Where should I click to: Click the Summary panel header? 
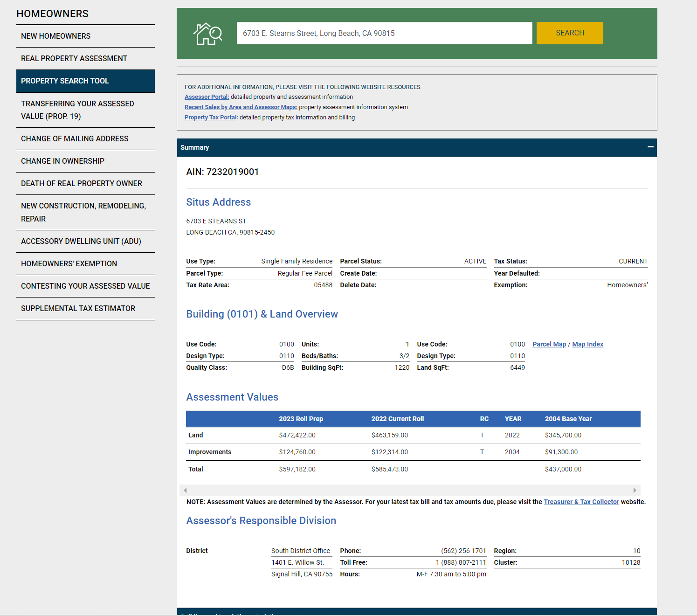click(417, 147)
